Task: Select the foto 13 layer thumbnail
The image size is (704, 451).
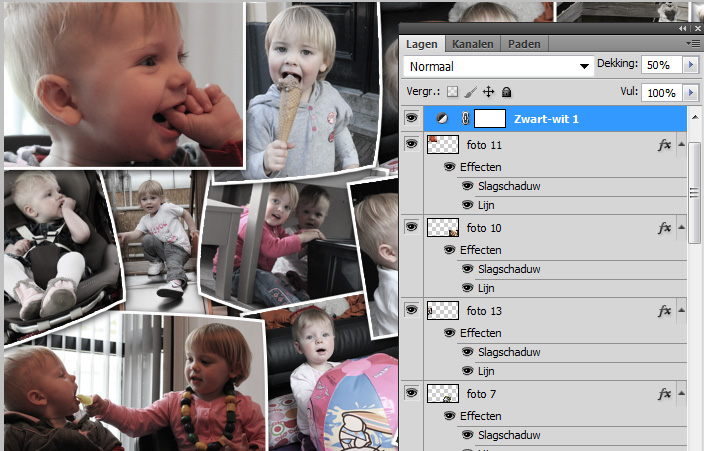Action: [443, 311]
